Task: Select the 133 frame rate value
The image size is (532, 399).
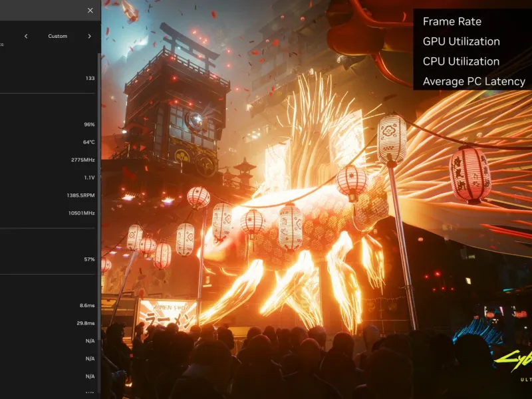Action: [90, 78]
